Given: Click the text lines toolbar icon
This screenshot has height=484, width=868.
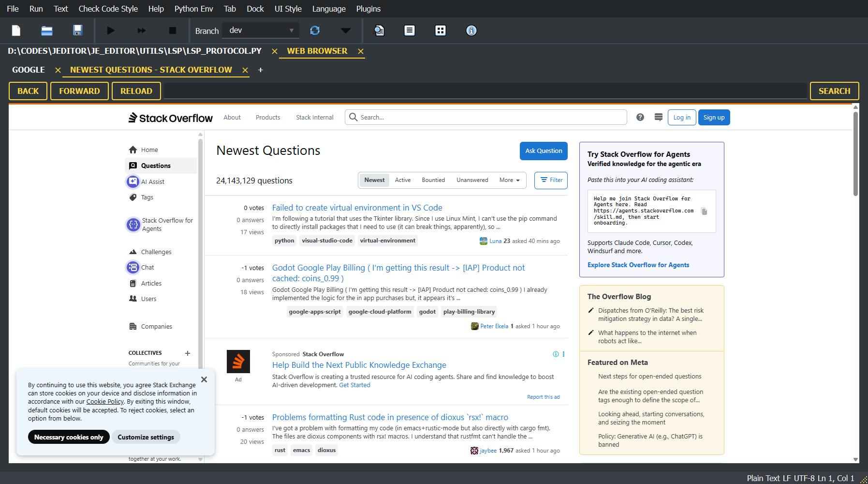Looking at the screenshot, I should pyautogui.click(x=410, y=30).
